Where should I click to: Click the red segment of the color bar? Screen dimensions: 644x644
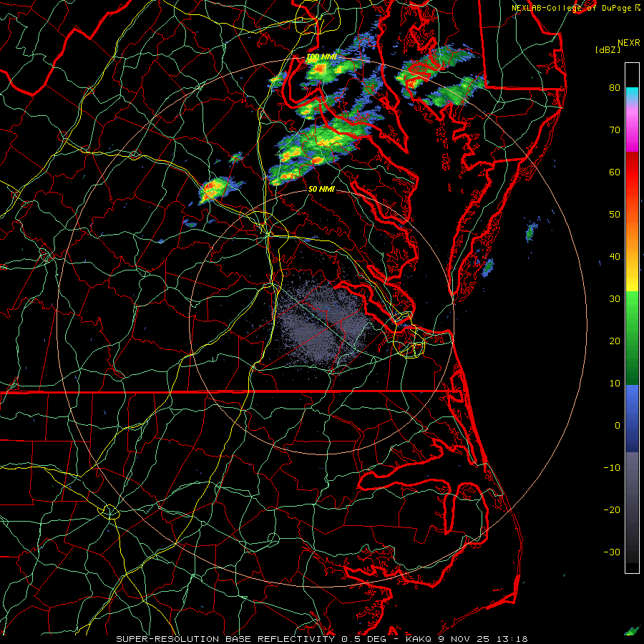pos(632,172)
